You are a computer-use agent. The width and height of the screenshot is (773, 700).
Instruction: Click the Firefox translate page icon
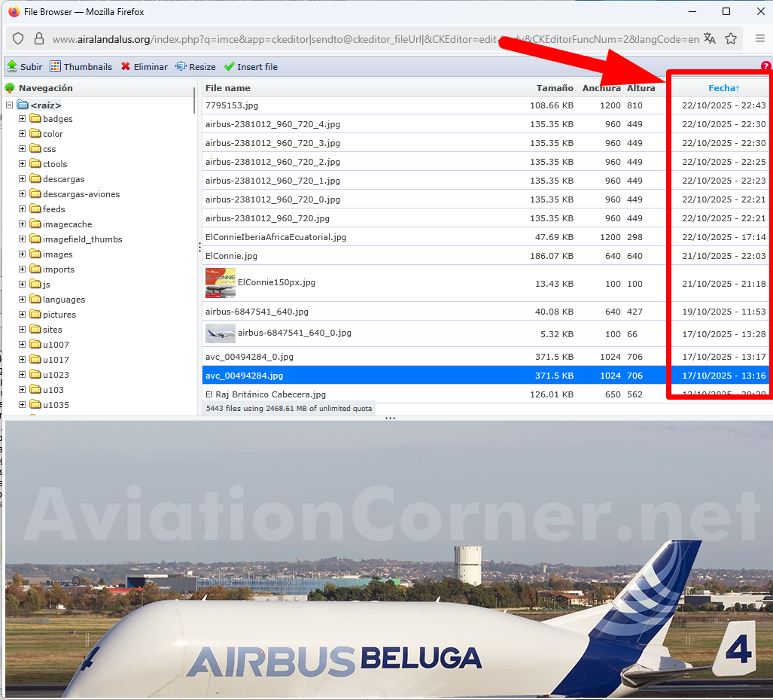709,39
